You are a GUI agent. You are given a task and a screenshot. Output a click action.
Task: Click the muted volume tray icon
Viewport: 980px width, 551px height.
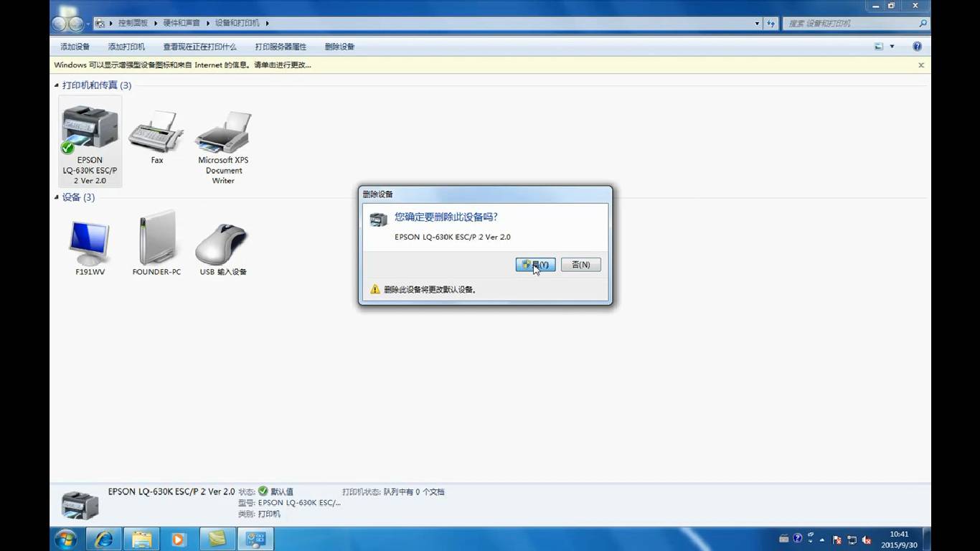867,540
